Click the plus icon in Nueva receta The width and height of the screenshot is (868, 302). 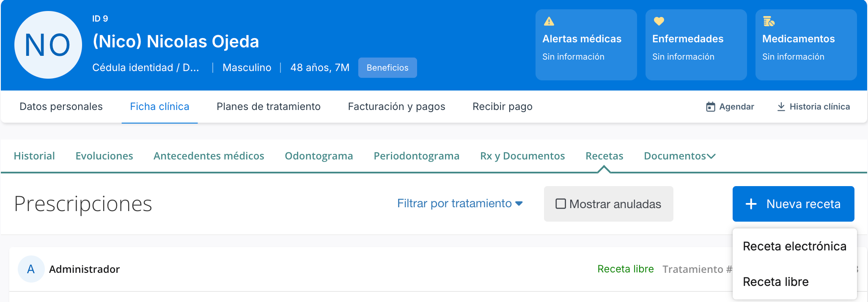[751, 204]
